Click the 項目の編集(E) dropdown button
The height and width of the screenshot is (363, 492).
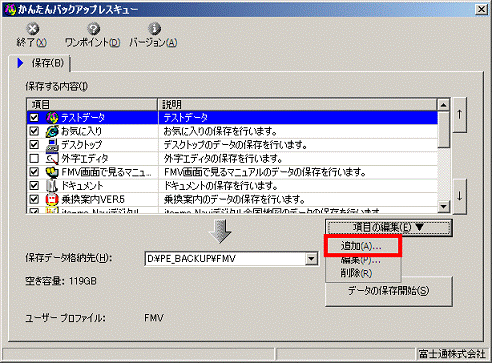389,228
